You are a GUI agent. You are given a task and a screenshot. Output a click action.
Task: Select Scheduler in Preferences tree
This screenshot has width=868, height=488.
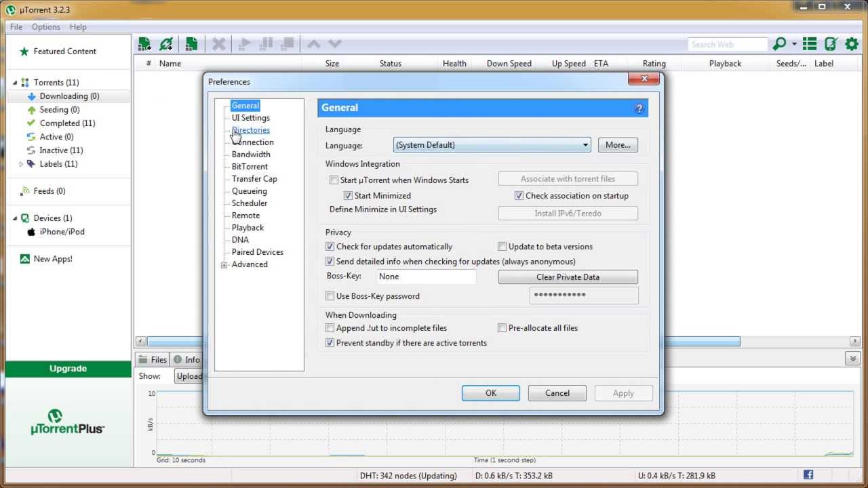250,203
